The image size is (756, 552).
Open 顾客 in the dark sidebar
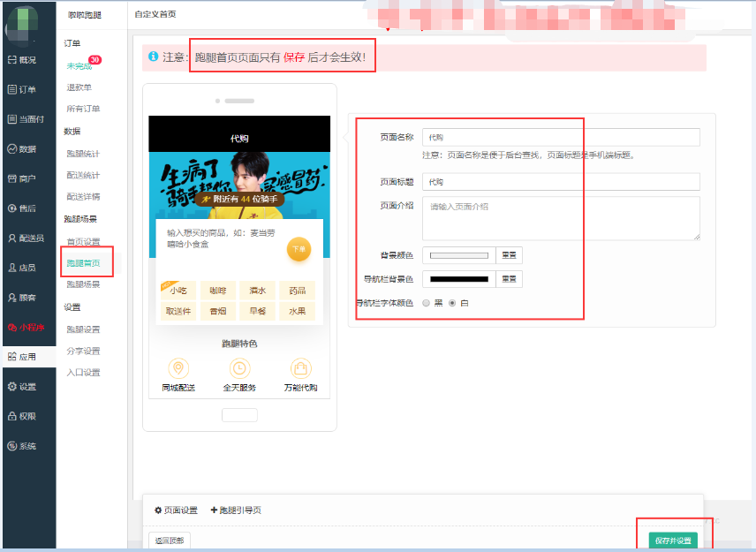[x=22, y=298]
